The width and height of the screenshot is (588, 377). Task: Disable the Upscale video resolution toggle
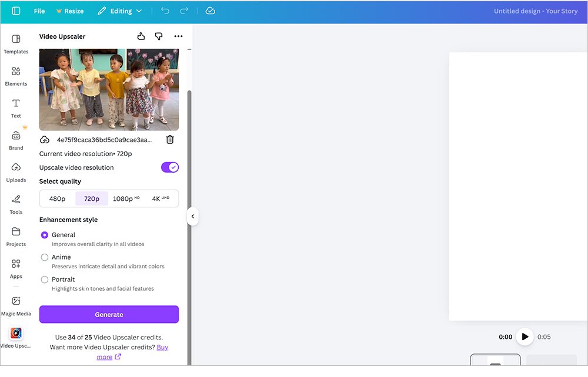169,167
